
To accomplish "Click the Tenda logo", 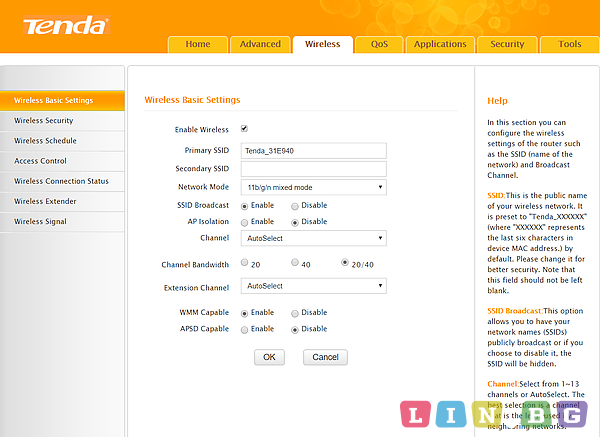I will 66,25.
